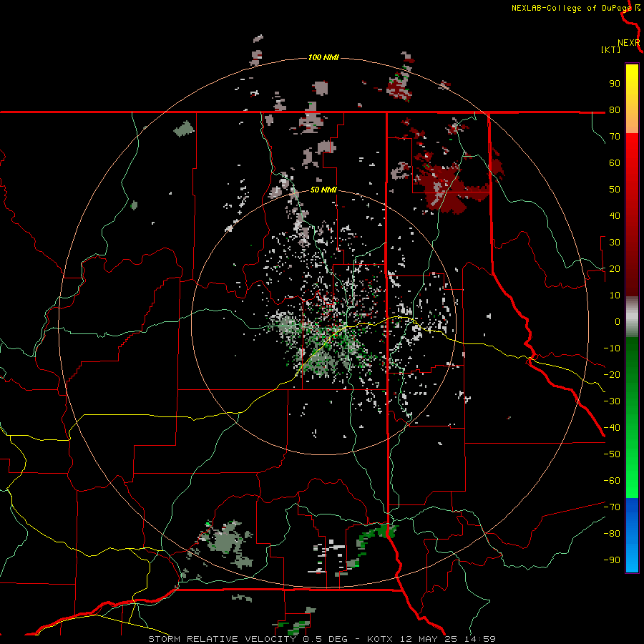644x644 pixels.
Task: Pick the light blue color bar segment beside -90
Action: pos(632,560)
